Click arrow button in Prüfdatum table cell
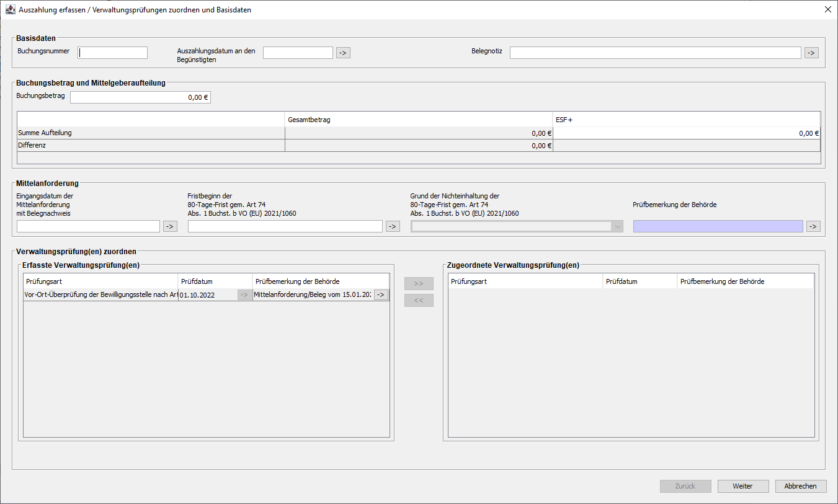The width and height of the screenshot is (838, 504). [x=244, y=295]
